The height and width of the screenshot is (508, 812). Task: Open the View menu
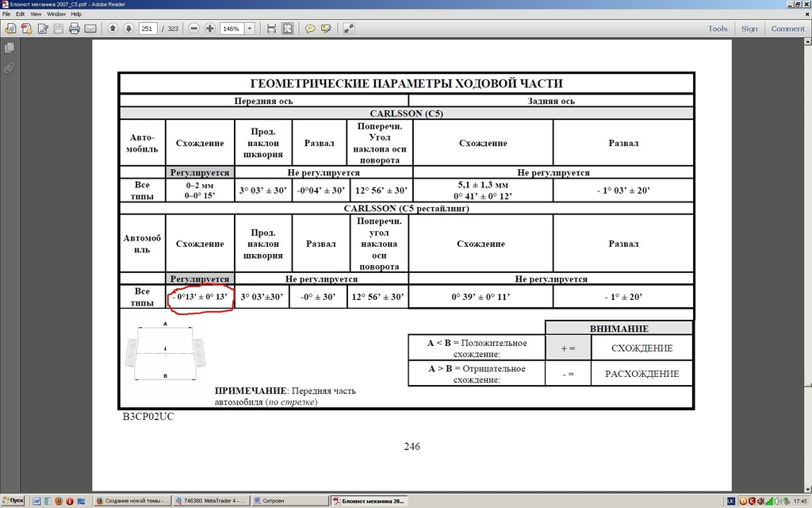click(36, 14)
